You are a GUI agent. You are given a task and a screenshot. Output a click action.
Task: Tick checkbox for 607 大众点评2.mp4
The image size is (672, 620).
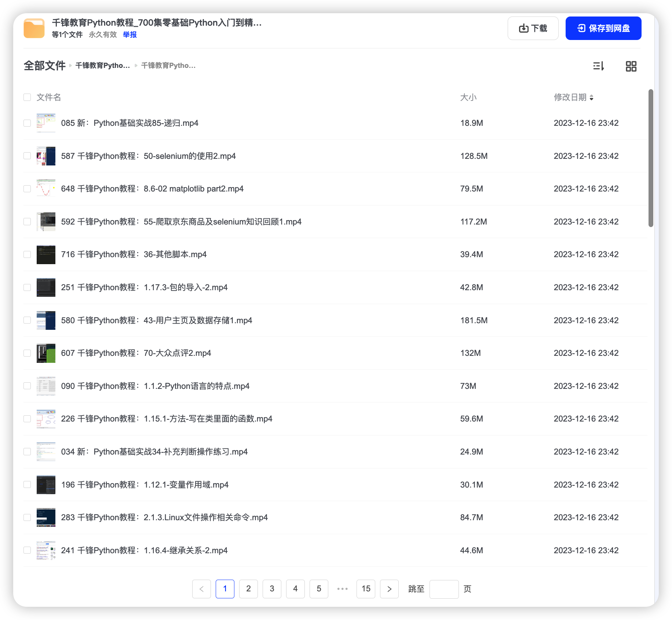tap(27, 353)
